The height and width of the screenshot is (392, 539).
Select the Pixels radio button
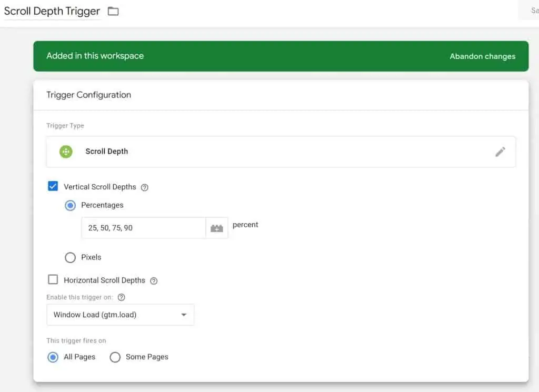pos(70,257)
